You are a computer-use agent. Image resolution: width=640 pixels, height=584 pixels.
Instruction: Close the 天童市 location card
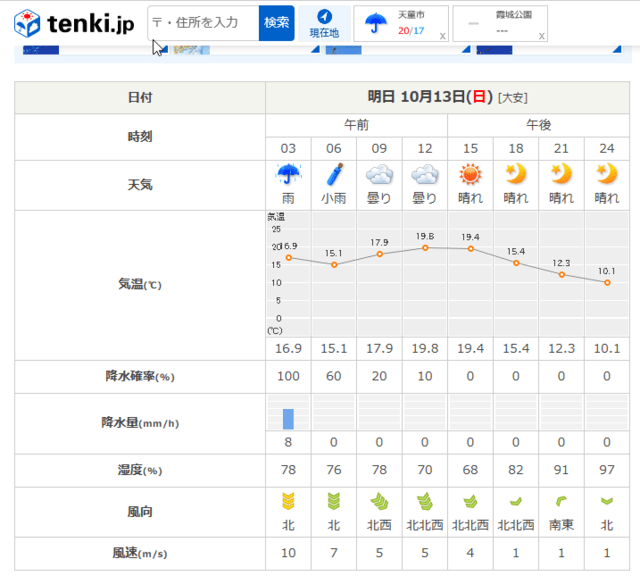pos(442,36)
